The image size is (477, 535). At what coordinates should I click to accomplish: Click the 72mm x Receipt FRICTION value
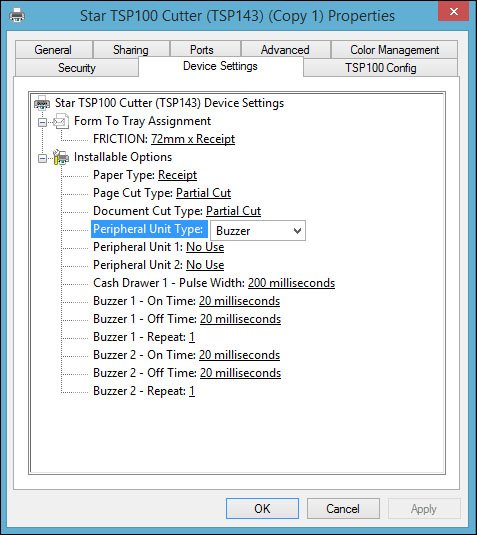point(193,139)
